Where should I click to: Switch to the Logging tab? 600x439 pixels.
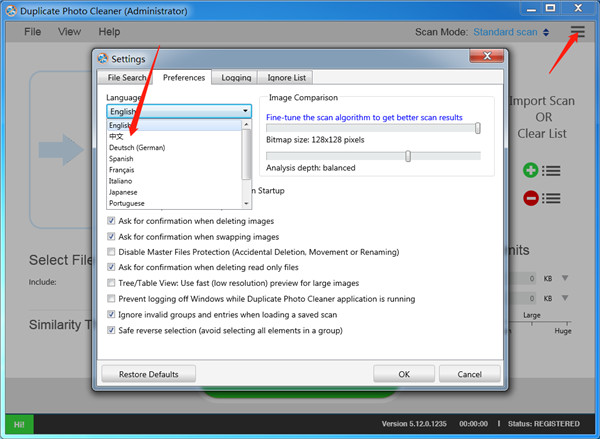[x=236, y=78]
